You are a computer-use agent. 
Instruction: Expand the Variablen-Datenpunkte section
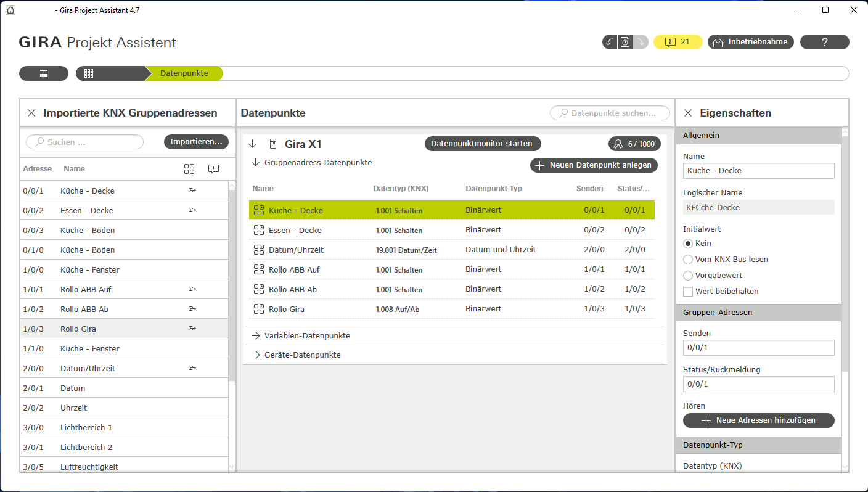click(255, 336)
